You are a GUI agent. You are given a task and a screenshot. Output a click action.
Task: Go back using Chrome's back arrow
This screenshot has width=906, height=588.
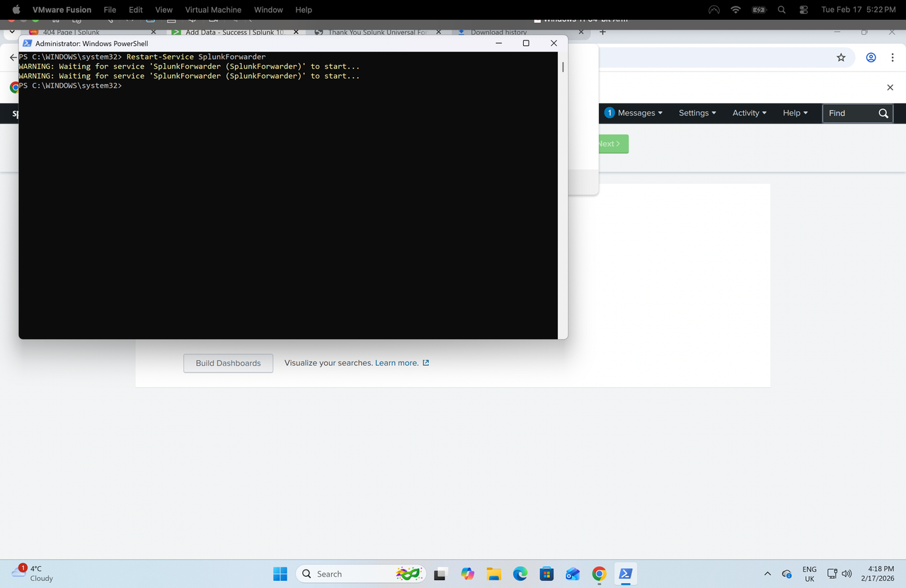pos(13,57)
